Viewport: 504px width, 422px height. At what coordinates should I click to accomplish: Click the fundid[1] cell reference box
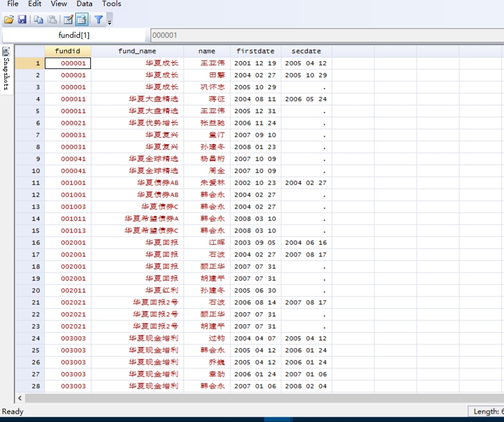(x=74, y=35)
